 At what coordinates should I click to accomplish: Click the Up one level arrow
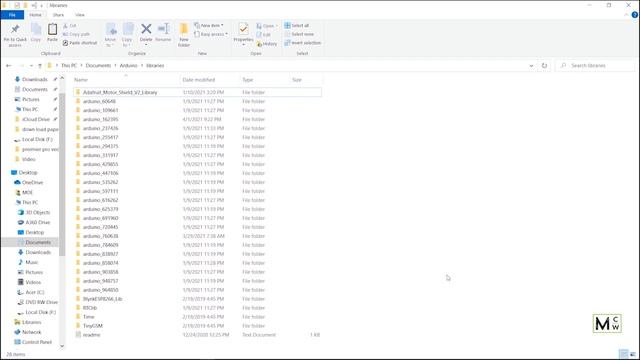click(40, 65)
